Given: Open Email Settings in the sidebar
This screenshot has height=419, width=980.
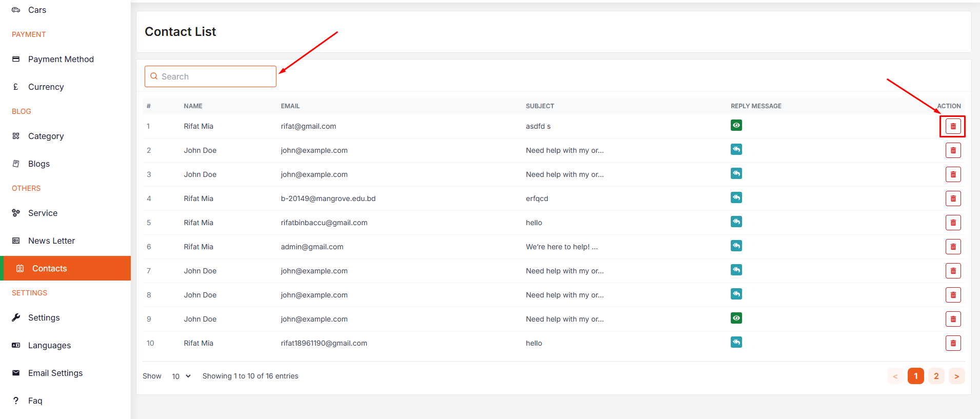Looking at the screenshot, I should coord(55,373).
